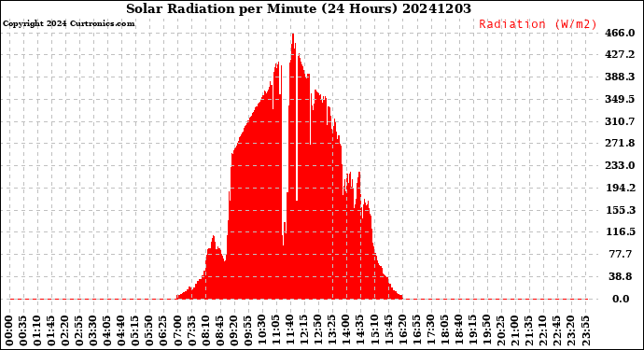Select the 155.3 y-axis value
This screenshot has height=350, width=644.
point(621,210)
